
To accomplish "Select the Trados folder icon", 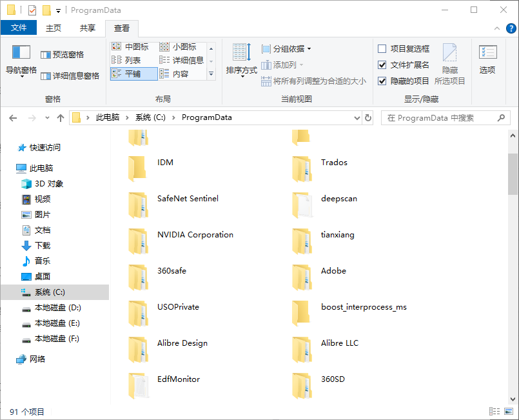I will 302,168.
